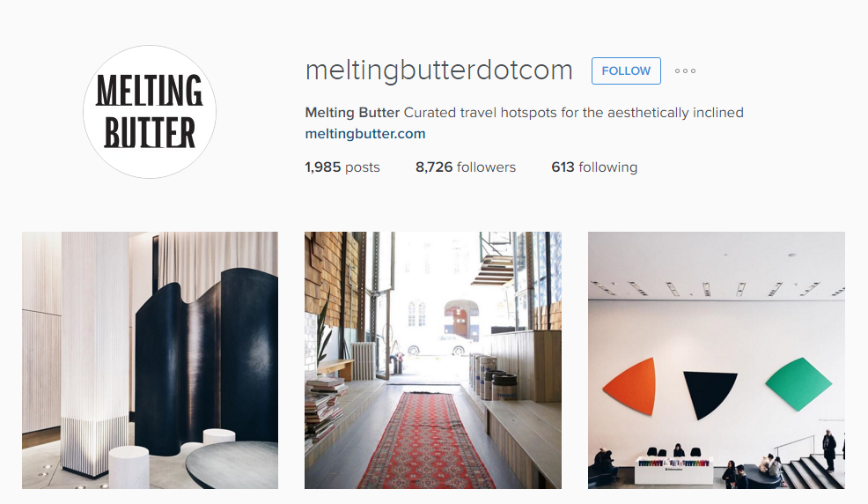
Task: Click the orange shape in museum photo
Action: [x=631, y=385]
